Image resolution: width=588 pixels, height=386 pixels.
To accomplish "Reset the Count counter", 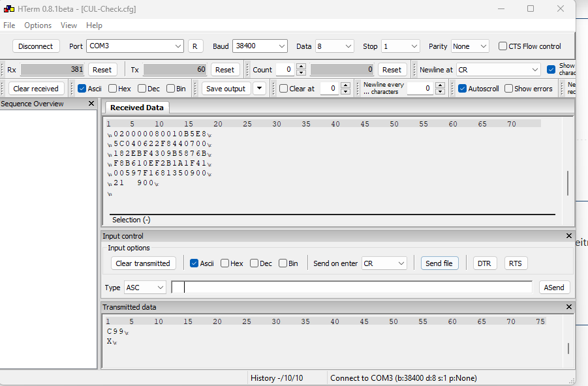I will 392,70.
